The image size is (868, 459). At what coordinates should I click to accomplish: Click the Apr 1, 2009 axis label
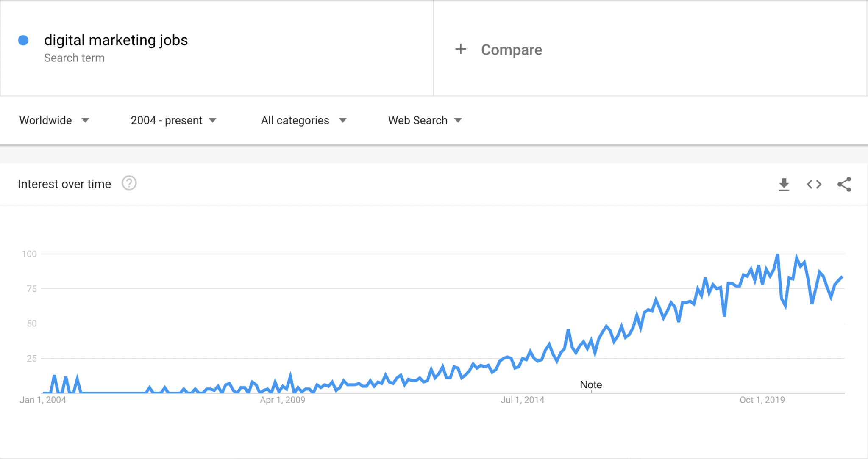[x=282, y=400]
